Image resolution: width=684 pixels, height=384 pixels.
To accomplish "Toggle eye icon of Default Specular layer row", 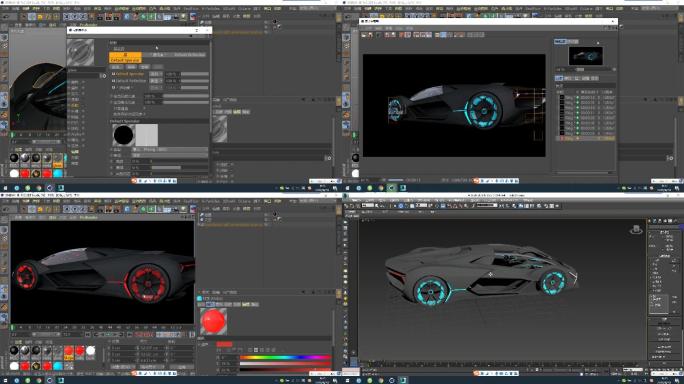I will pyautogui.click(x=113, y=74).
